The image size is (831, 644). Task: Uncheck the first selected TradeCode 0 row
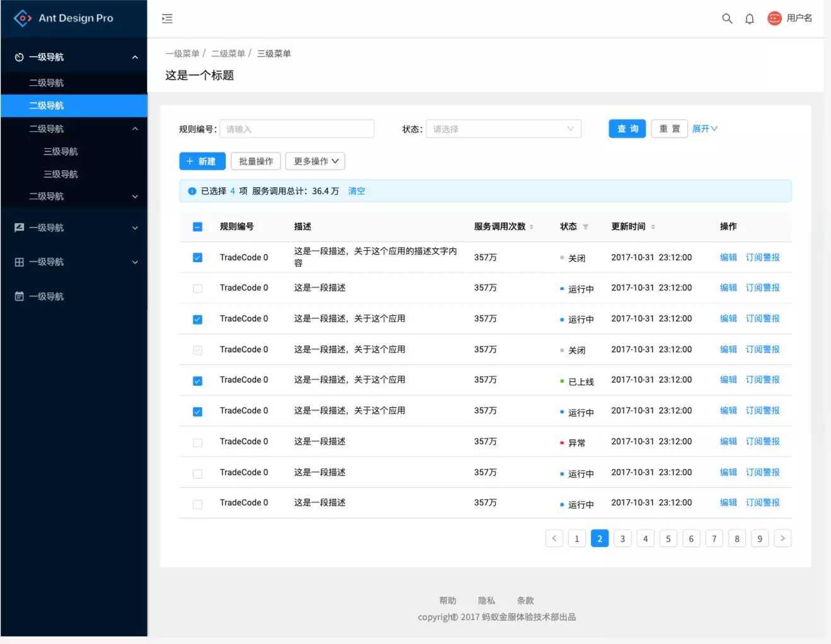click(197, 257)
